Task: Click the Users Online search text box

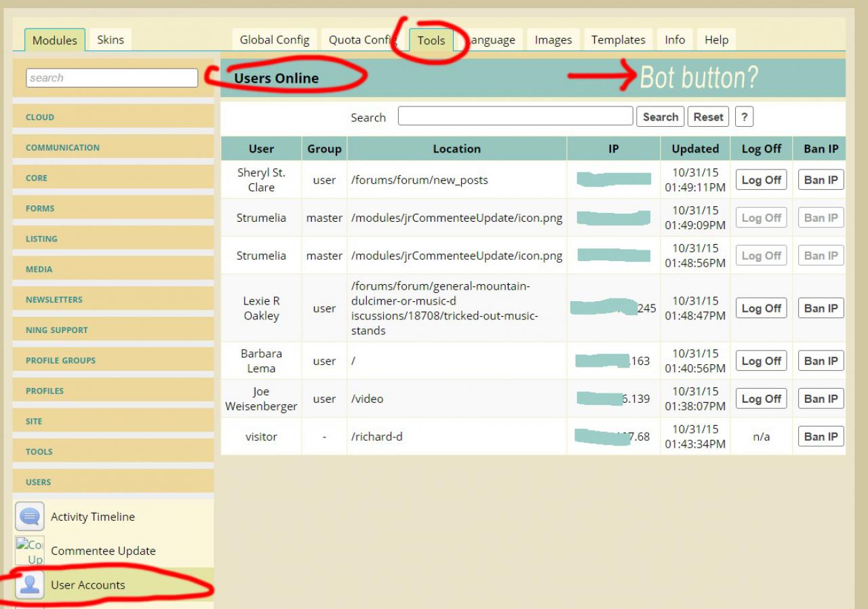Action: click(x=515, y=117)
